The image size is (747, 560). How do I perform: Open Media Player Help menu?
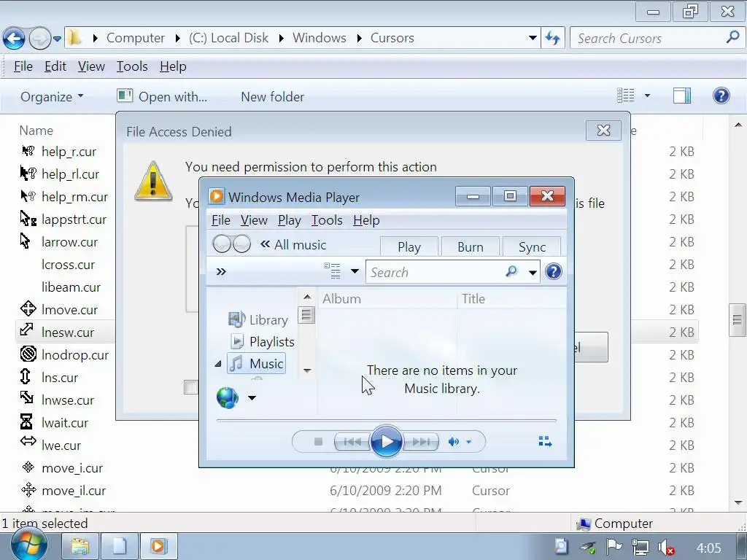366,220
